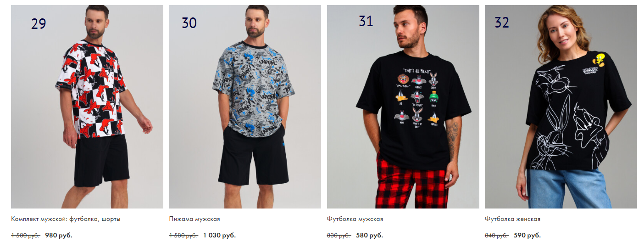This screenshot has height=248, width=644.
Task: Click the number 30 label
Action: (189, 23)
